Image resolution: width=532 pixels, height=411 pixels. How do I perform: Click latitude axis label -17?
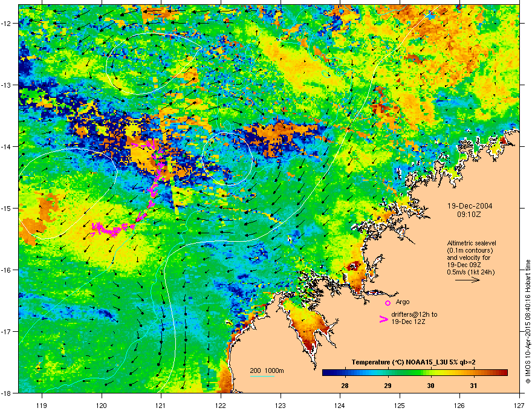tap(6, 331)
